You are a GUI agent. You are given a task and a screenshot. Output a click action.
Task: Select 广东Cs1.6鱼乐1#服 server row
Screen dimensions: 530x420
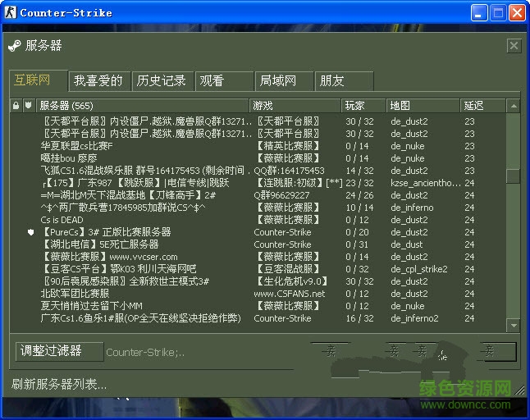click(258, 318)
